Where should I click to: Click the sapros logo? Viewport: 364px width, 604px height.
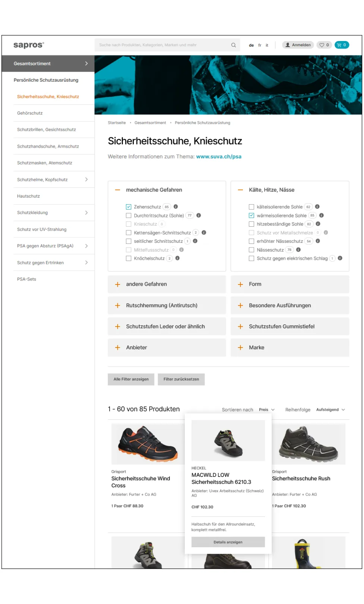[x=29, y=45]
